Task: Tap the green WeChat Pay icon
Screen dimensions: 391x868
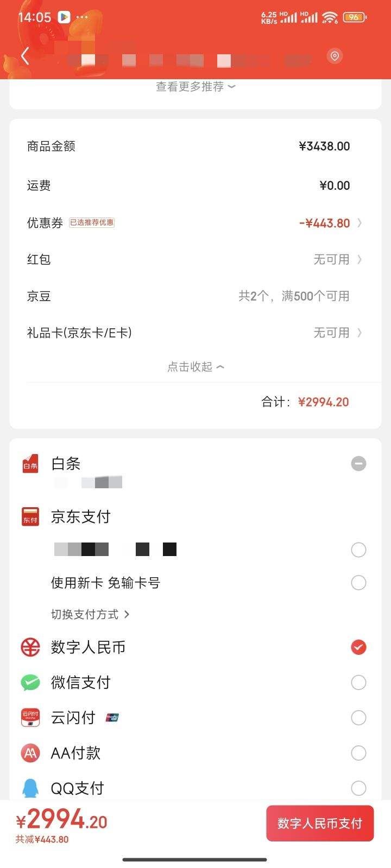Action: pos(30,682)
